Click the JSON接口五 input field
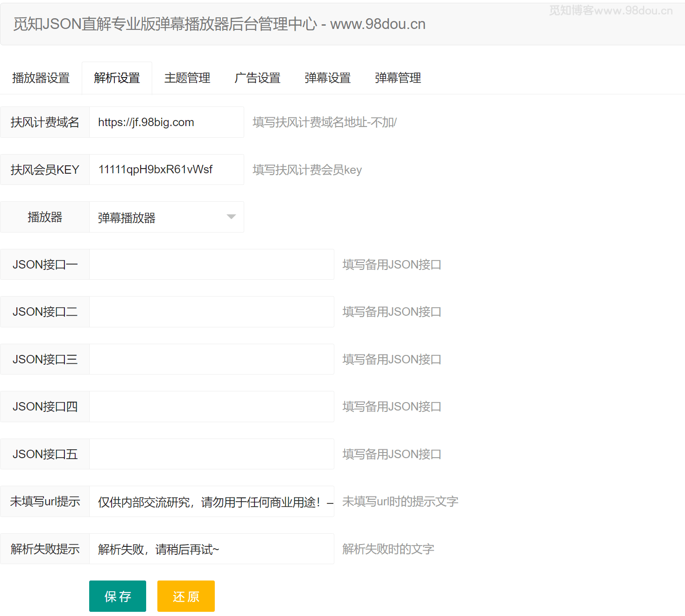The image size is (685, 616). tap(212, 454)
